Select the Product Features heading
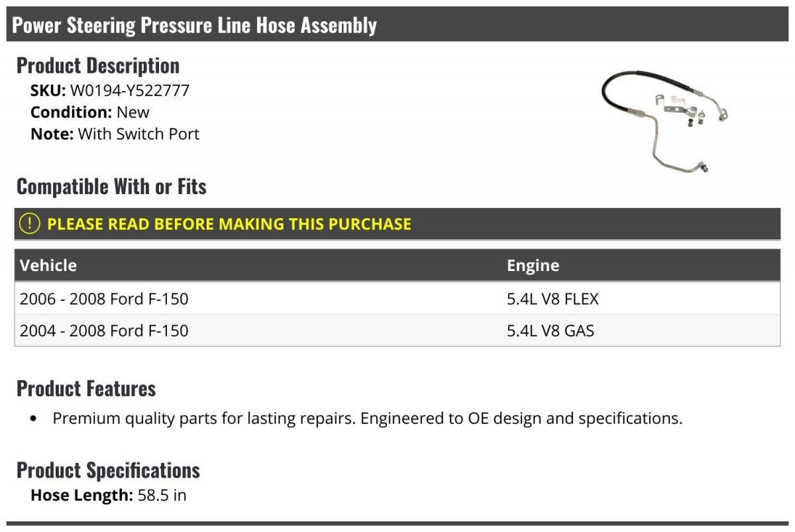 pyautogui.click(x=86, y=388)
